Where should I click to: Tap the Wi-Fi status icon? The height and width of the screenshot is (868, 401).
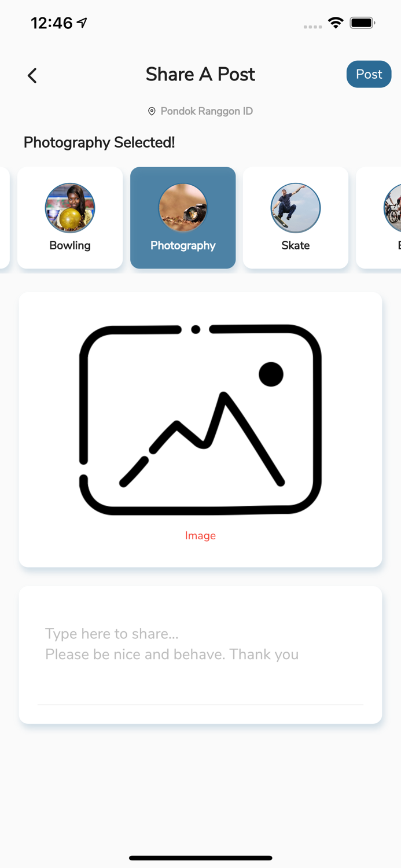pos(336,23)
